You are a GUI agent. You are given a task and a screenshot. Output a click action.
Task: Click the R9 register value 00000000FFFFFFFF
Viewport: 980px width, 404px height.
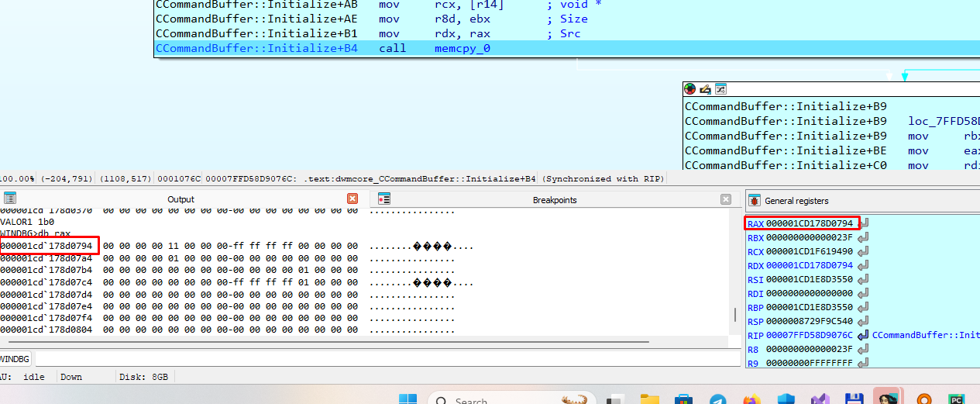coord(810,363)
